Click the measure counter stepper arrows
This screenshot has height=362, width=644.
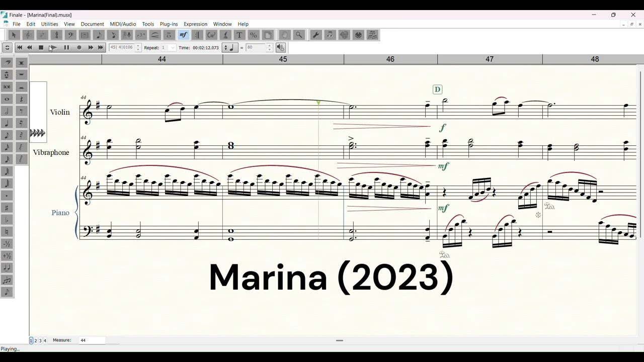[x=138, y=48]
